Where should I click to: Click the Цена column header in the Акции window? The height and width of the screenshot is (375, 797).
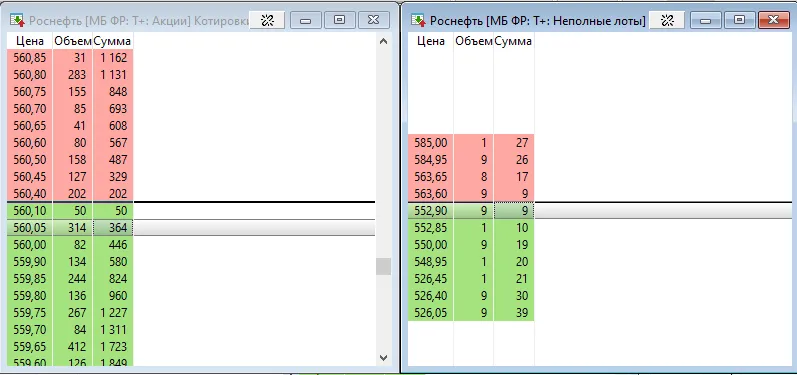pyautogui.click(x=30, y=41)
